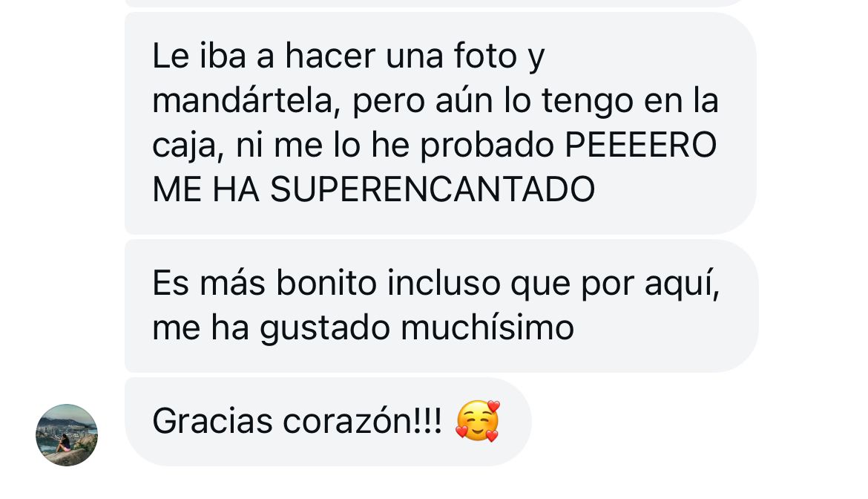
Task: Click the word 'gustado' in second message
Action: tap(325, 329)
